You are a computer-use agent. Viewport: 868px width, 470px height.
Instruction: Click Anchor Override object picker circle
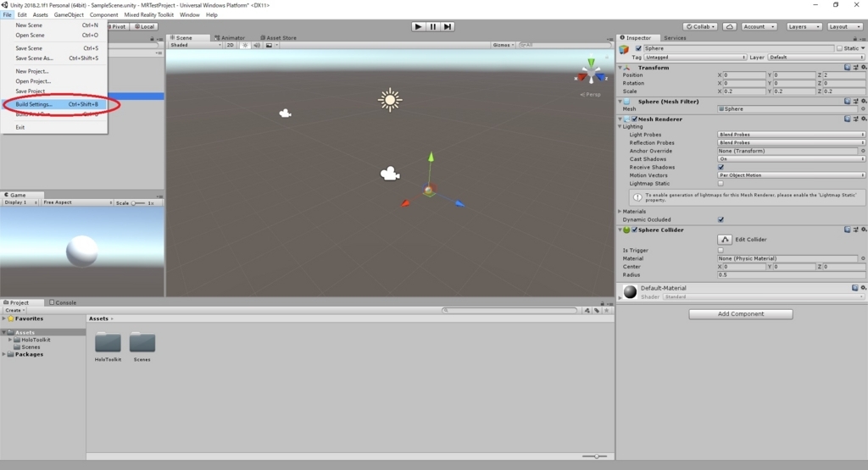863,151
